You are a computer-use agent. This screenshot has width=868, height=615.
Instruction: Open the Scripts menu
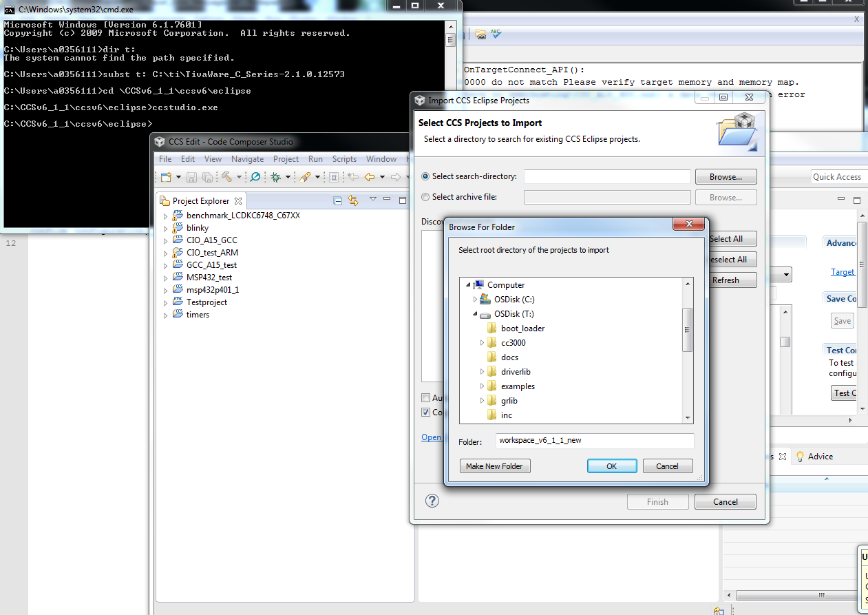(344, 159)
